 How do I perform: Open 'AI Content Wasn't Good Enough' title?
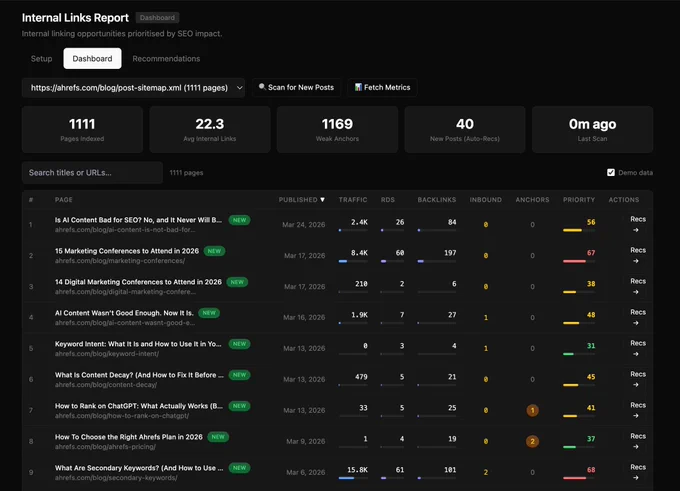pos(124,313)
